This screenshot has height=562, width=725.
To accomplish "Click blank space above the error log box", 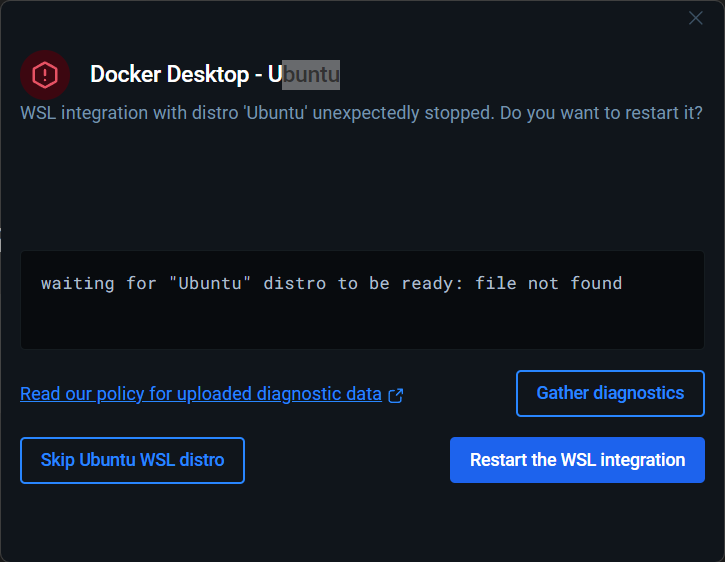I will [360, 190].
